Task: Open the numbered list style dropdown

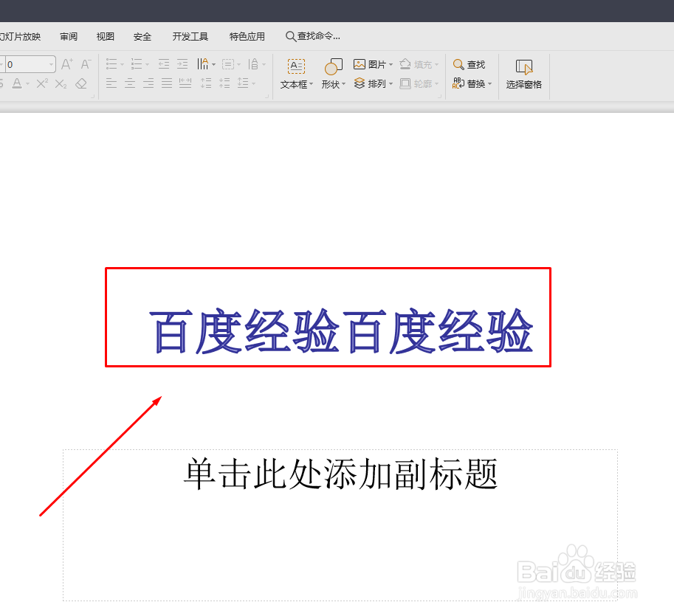Action: [x=148, y=65]
